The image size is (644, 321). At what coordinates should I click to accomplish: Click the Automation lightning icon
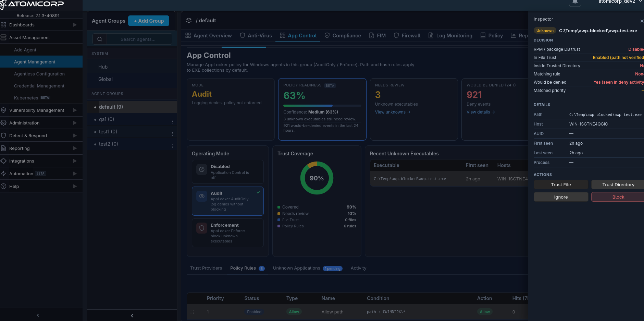point(3,174)
